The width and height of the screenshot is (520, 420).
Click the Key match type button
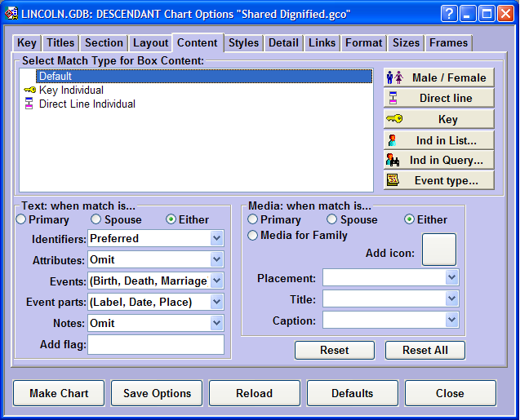[438, 119]
